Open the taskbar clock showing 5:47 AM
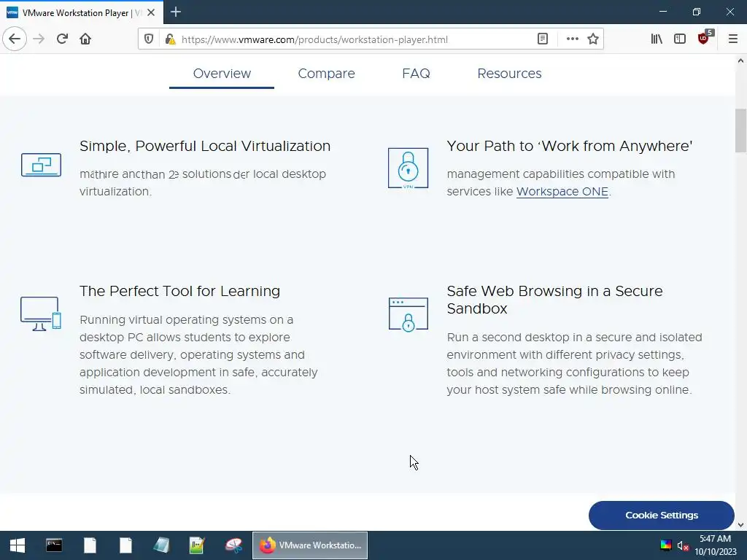Viewport: 747px width, 560px height. pos(715,545)
